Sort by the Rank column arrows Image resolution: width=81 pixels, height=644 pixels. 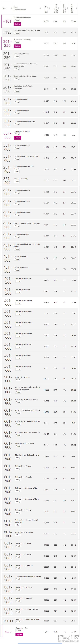[x=11, y=8]
